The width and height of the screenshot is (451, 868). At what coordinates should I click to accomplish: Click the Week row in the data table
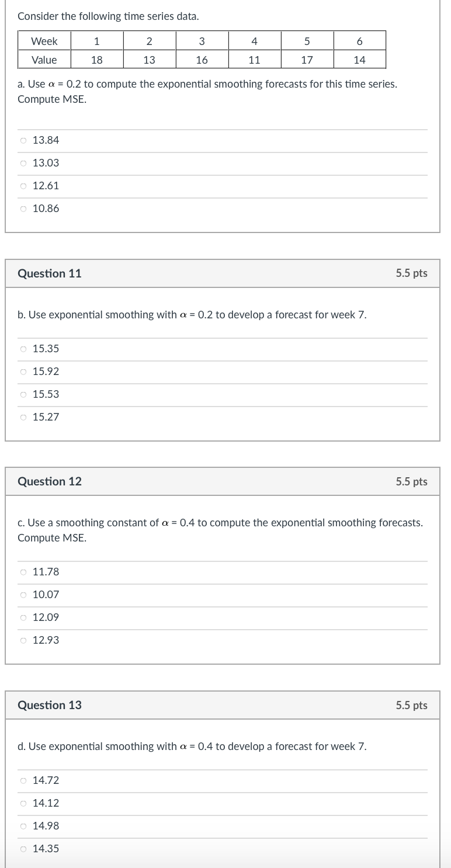[43, 41]
